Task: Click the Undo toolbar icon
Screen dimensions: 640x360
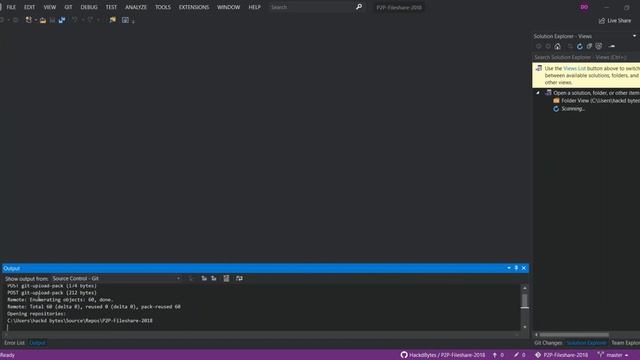Action: click(75, 20)
